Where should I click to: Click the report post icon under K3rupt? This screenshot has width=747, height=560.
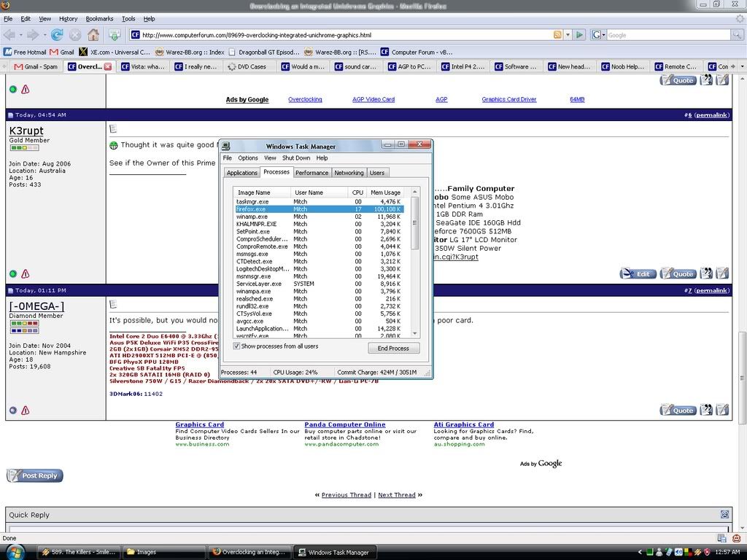pyautogui.click(x=26, y=274)
